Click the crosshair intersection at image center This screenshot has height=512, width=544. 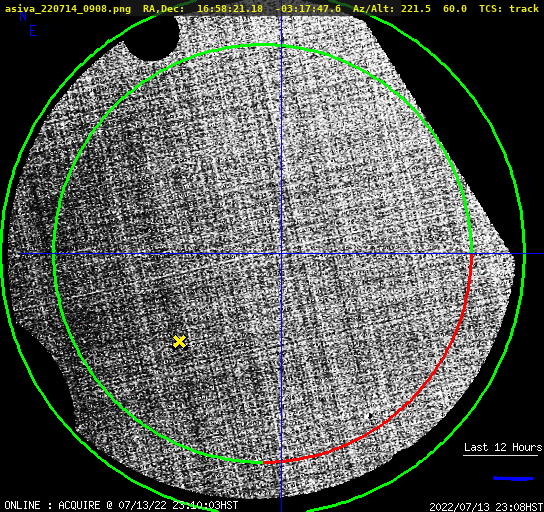pos(281,254)
